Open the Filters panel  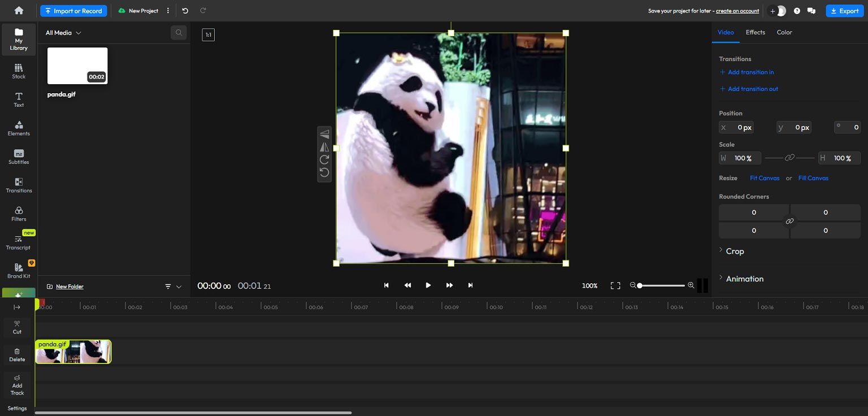point(19,215)
